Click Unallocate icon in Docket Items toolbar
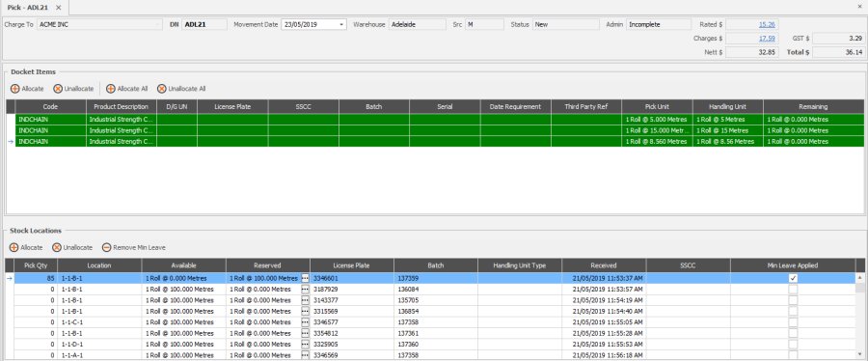 [58, 89]
